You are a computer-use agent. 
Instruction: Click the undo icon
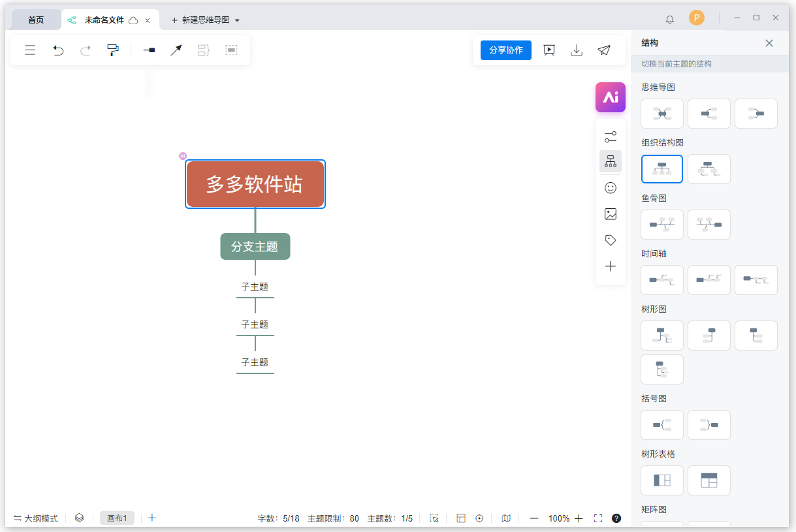click(58, 50)
